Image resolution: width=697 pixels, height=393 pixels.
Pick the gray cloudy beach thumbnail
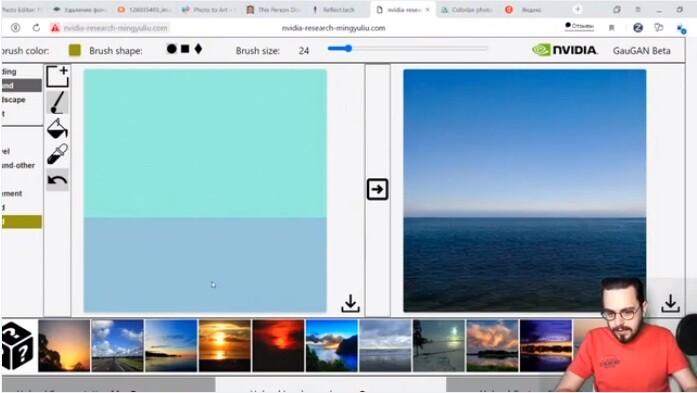(385, 345)
